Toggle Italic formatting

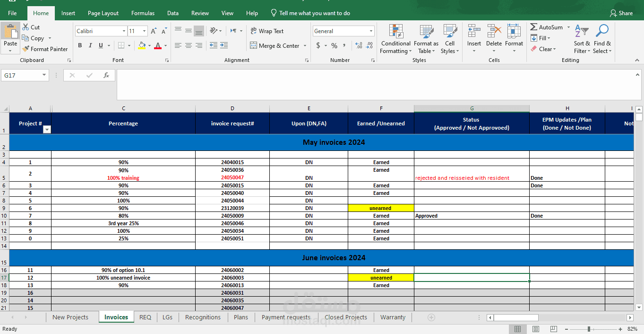coord(90,45)
